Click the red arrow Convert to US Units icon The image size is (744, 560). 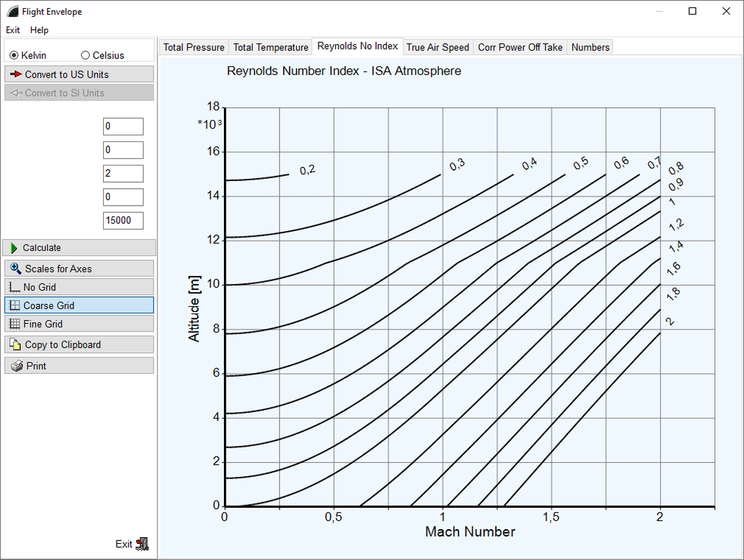(x=16, y=74)
